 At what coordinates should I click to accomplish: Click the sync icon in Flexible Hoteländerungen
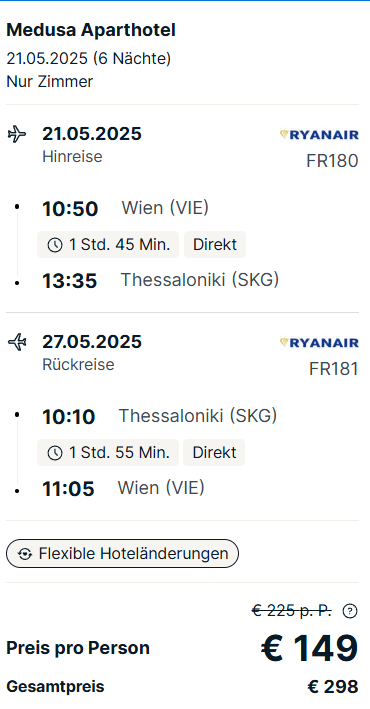pos(25,554)
